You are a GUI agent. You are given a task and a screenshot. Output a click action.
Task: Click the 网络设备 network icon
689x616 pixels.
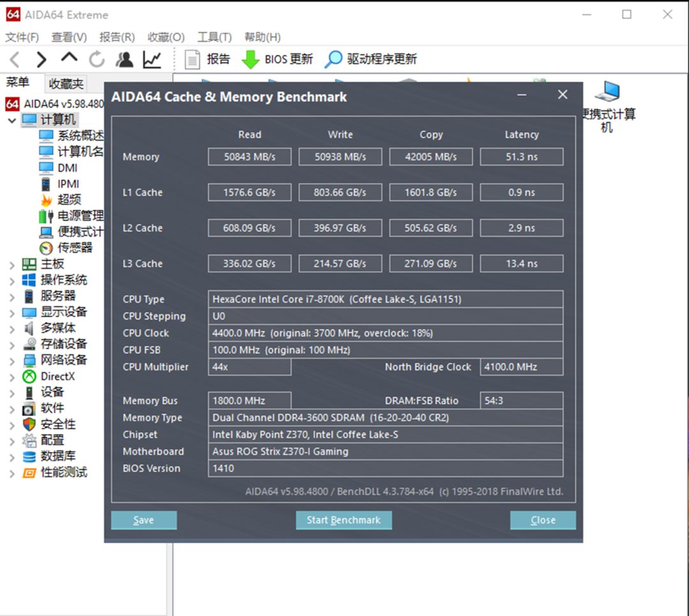[x=29, y=360]
